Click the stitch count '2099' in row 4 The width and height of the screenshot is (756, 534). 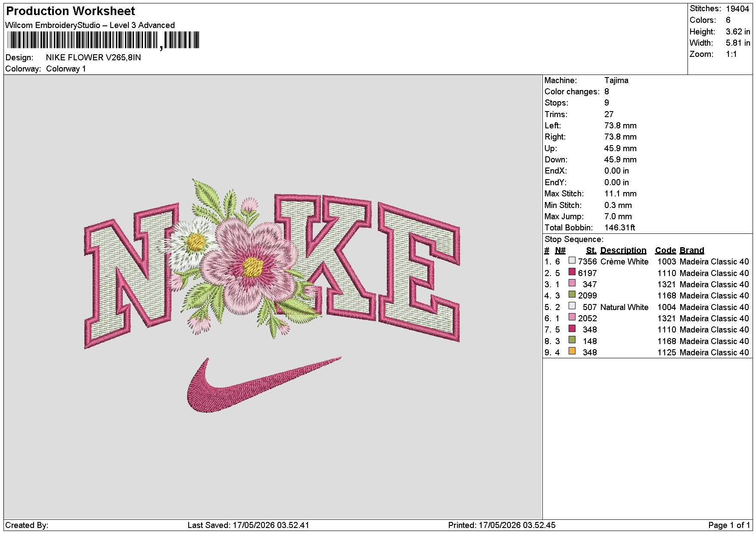click(x=588, y=296)
